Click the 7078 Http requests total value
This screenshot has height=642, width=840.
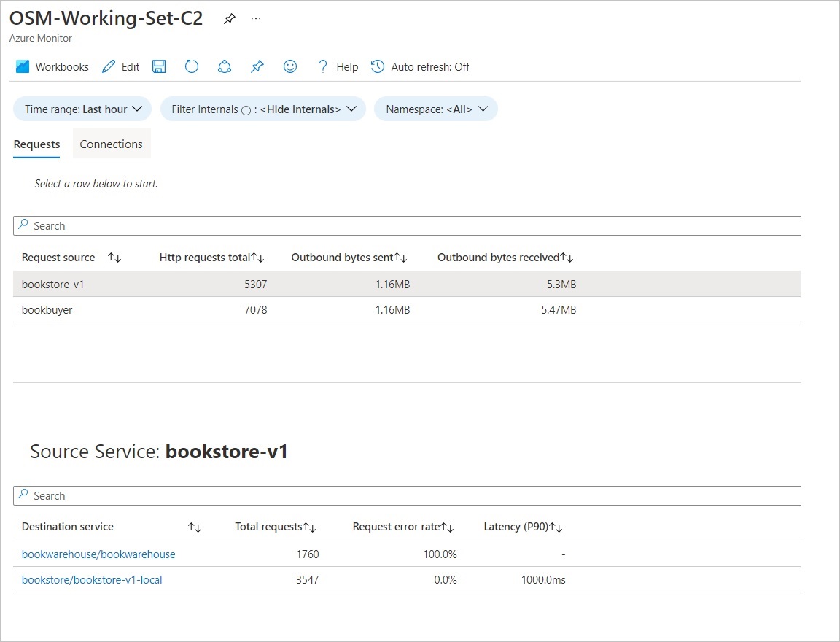(x=255, y=310)
